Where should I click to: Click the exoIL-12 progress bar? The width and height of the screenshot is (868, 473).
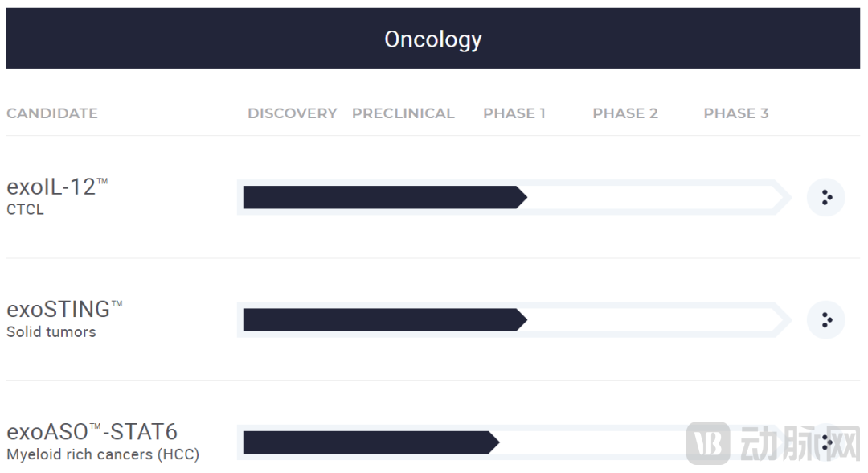click(384, 198)
